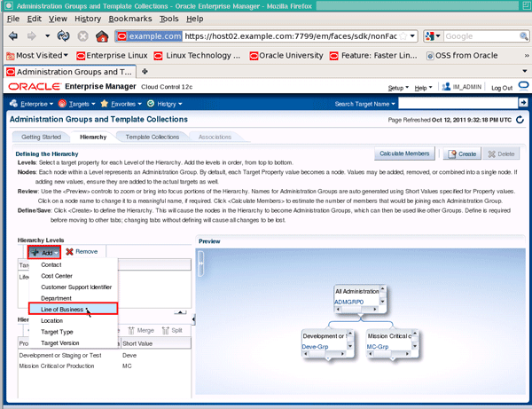The image size is (532, 409).
Task: Reload the page with the refresh icon
Action: (64, 35)
